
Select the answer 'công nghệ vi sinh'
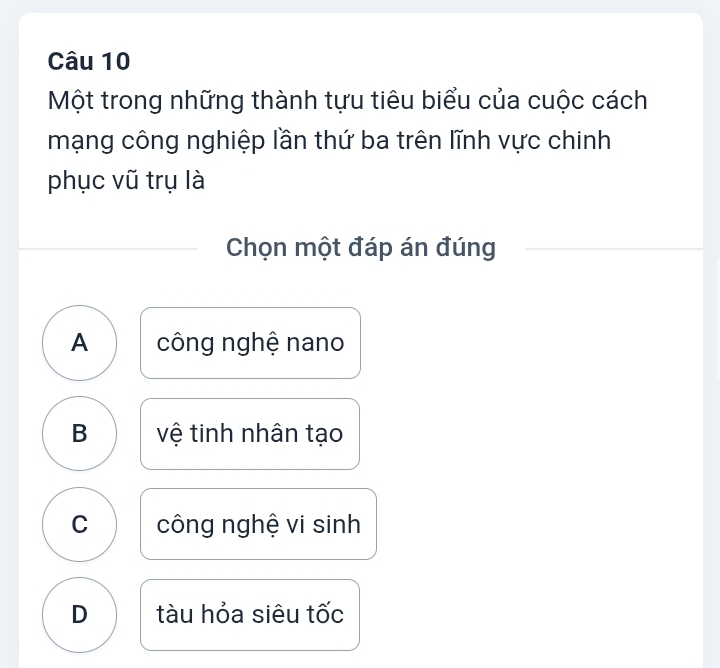[x=258, y=524]
